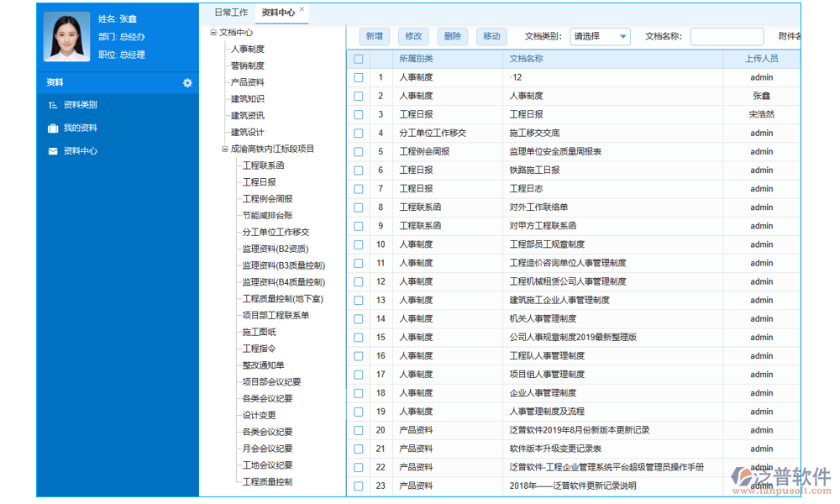Click the 文档名称 input field
The height and width of the screenshot is (504, 840).
[x=726, y=36]
